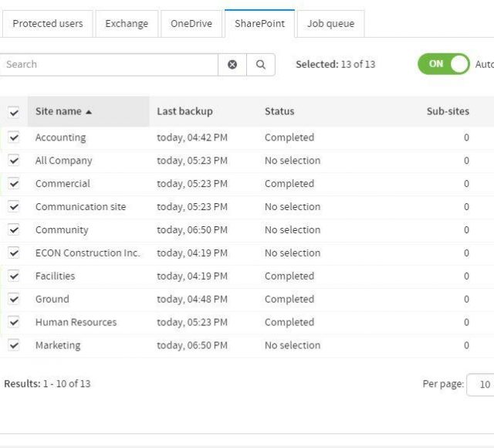The height and width of the screenshot is (448, 494).
Task: Click the Marketing site name
Action: (58, 345)
